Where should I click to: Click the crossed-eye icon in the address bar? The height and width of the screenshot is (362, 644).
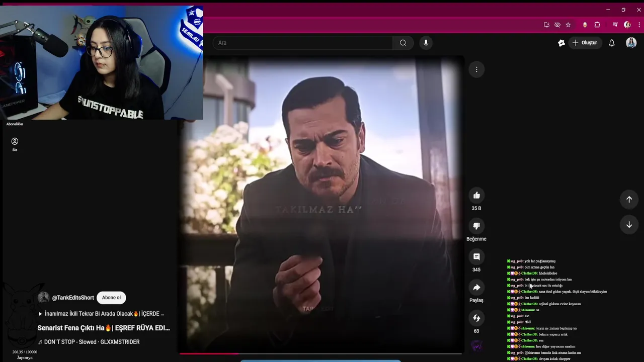point(557,25)
